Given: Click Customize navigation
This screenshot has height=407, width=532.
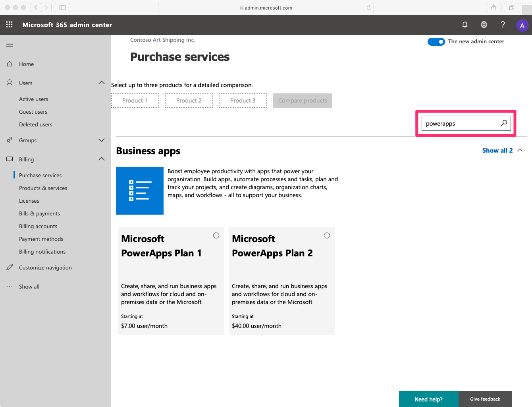Looking at the screenshot, I should (x=45, y=267).
